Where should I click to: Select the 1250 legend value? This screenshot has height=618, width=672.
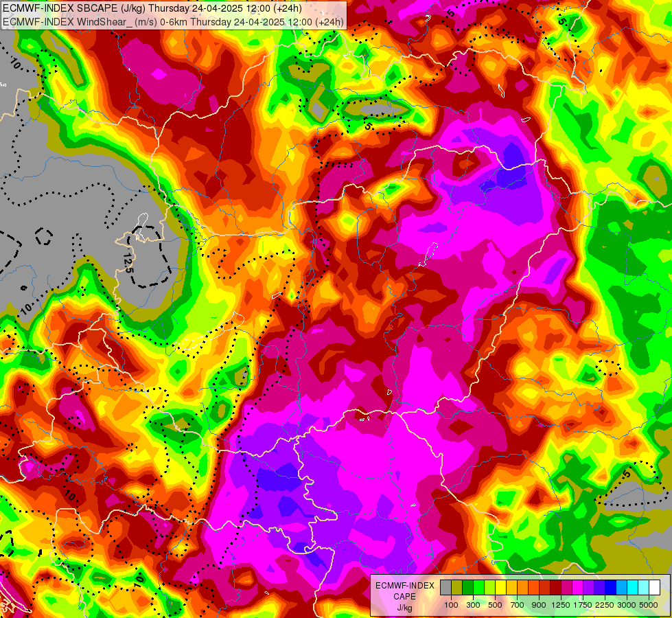point(561,605)
